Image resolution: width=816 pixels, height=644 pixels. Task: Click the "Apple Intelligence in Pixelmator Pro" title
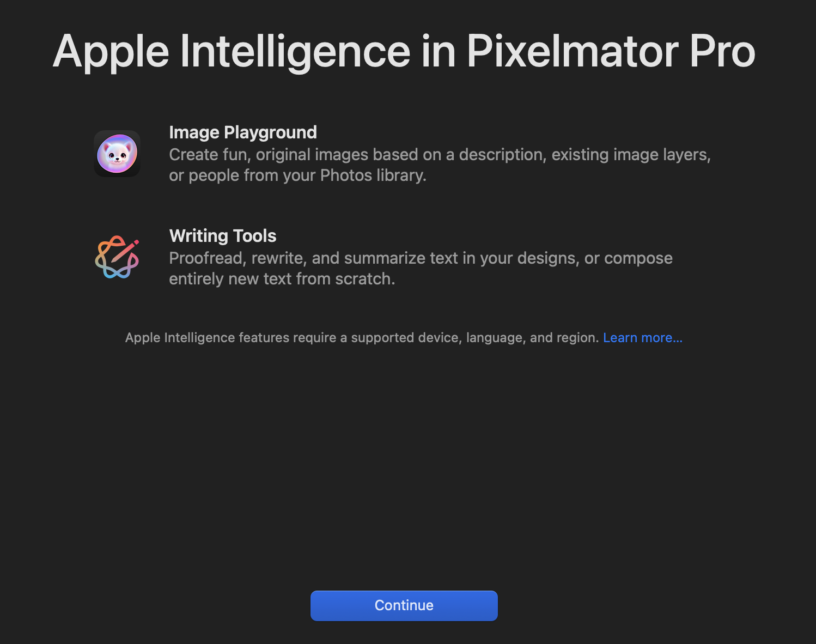(404, 52)
